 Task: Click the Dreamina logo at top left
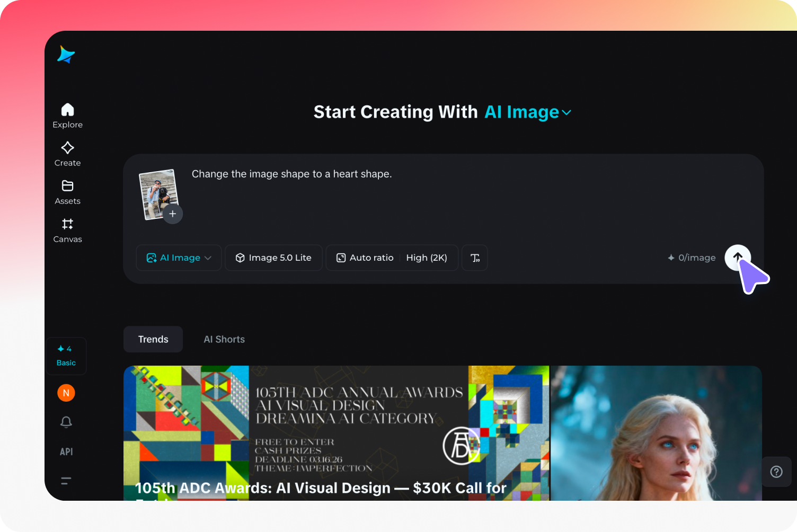pos(66,55)
